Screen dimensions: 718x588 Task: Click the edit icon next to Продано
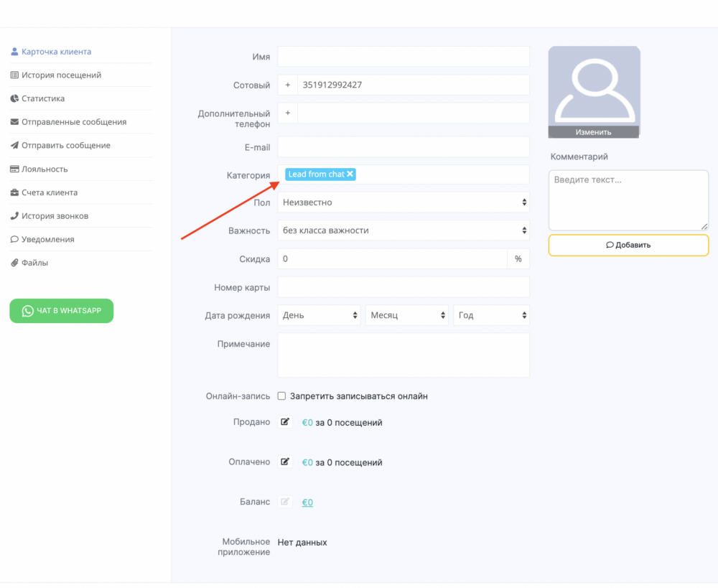285,422
